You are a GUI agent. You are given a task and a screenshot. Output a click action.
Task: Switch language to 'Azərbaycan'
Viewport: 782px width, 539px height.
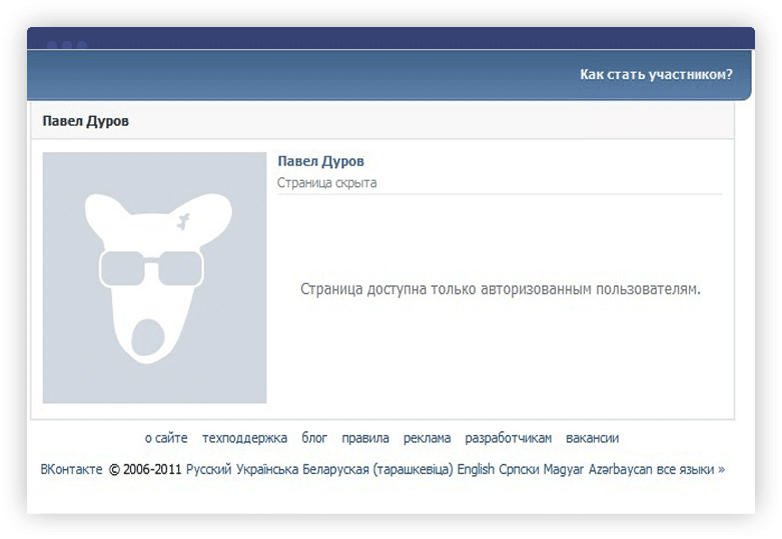(x=620, y=470)
